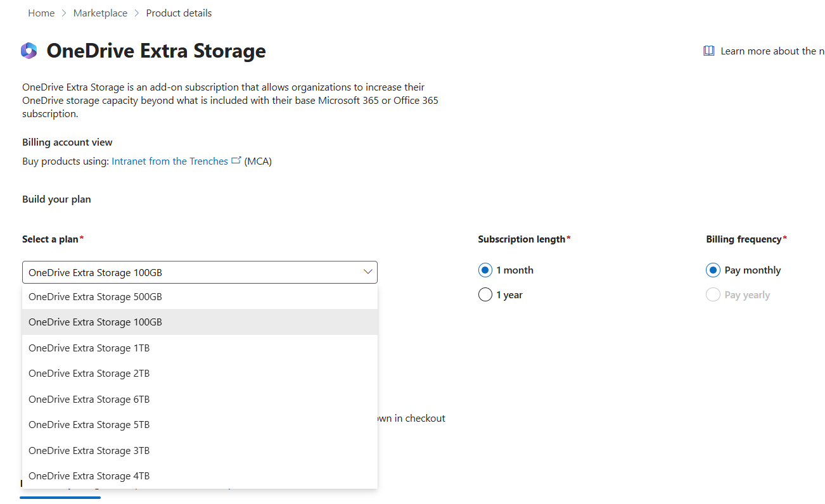Click the book icon beside Learn more

click(709, 51)
